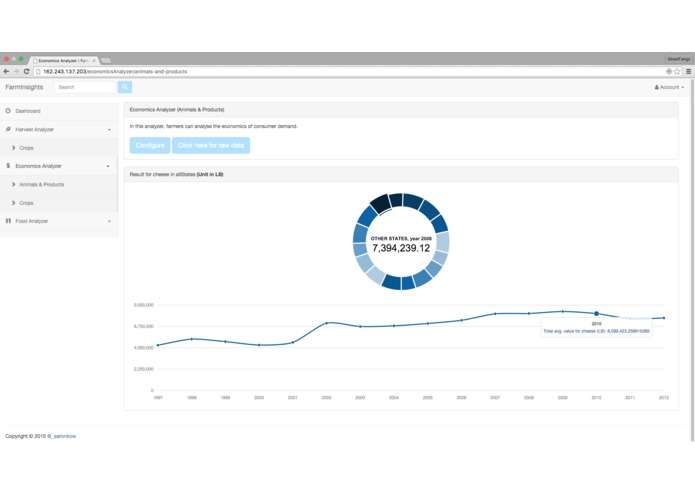Expand the Harvest Analyzer menu caret
The height and width of the screenshot is (494, 695).
109,130
